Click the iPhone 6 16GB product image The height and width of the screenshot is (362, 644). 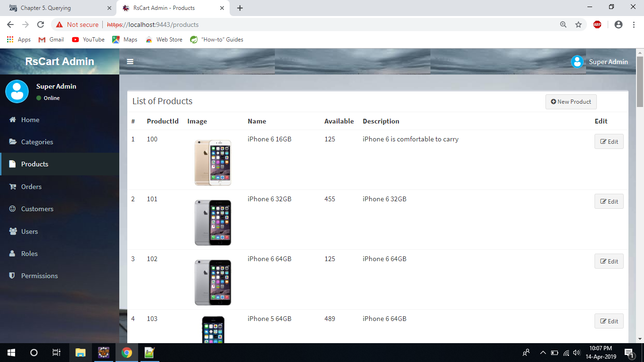tap(213, 163)
